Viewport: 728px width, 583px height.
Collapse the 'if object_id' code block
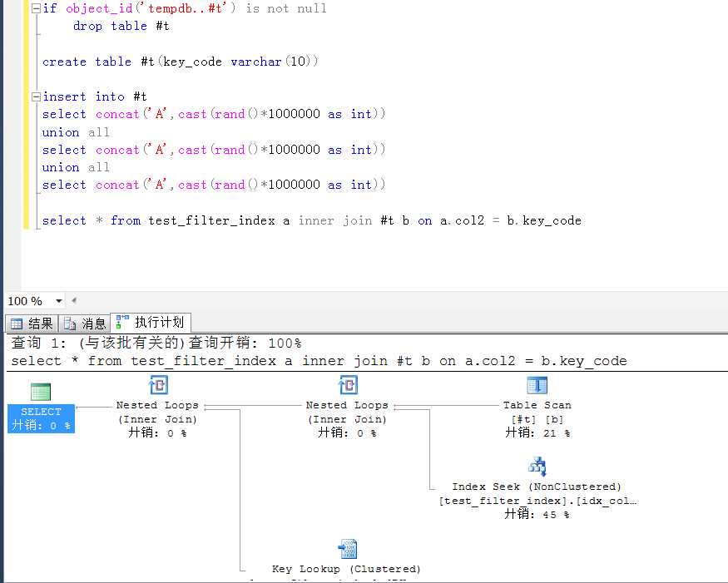click(36, 8)
